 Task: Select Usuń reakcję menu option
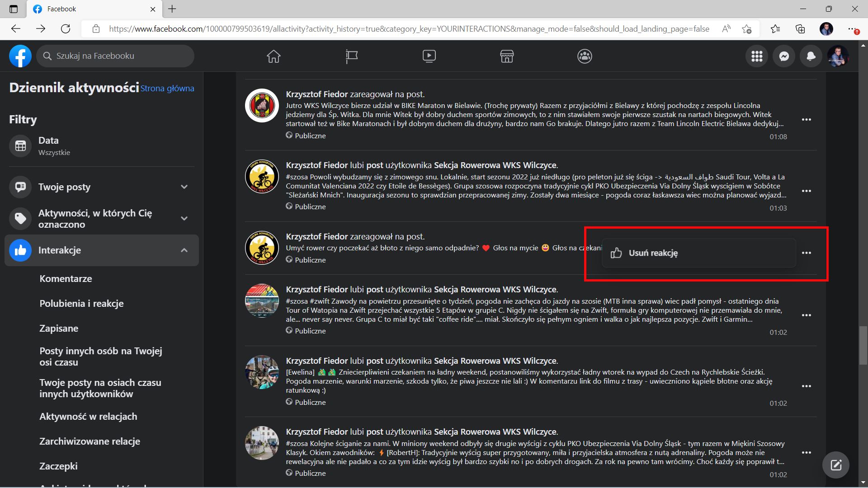point(653,253)
